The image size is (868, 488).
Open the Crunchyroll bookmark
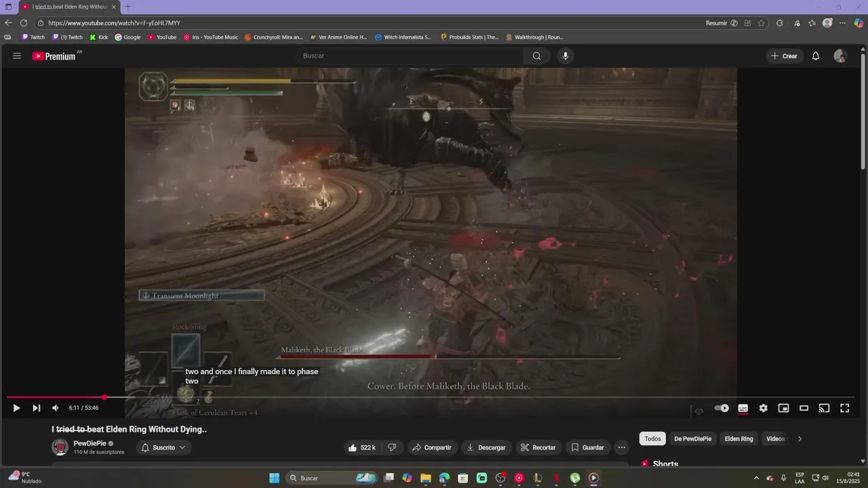pyautogui.click(x=273, y=37)
